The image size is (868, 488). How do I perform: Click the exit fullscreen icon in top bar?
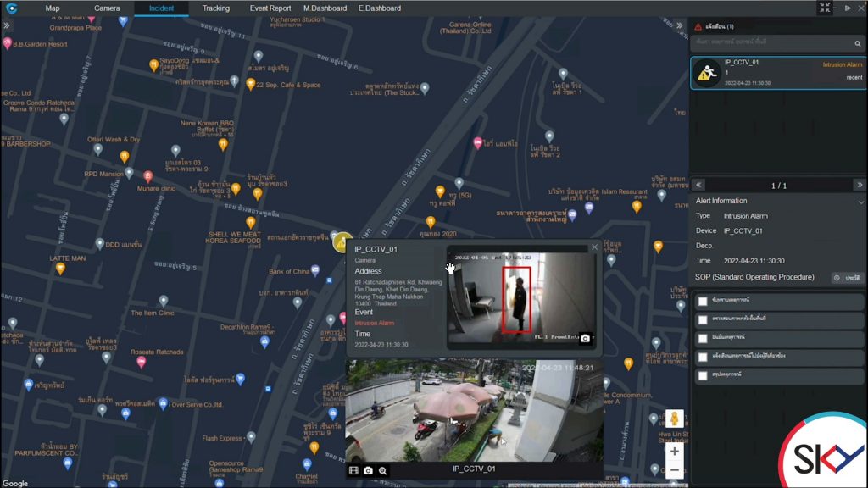point(825,8)
